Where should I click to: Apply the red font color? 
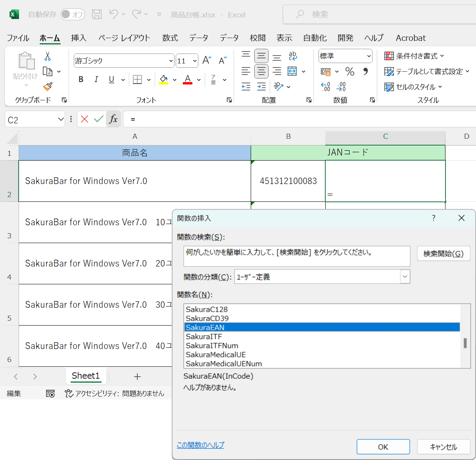click(x=188, y=79)
